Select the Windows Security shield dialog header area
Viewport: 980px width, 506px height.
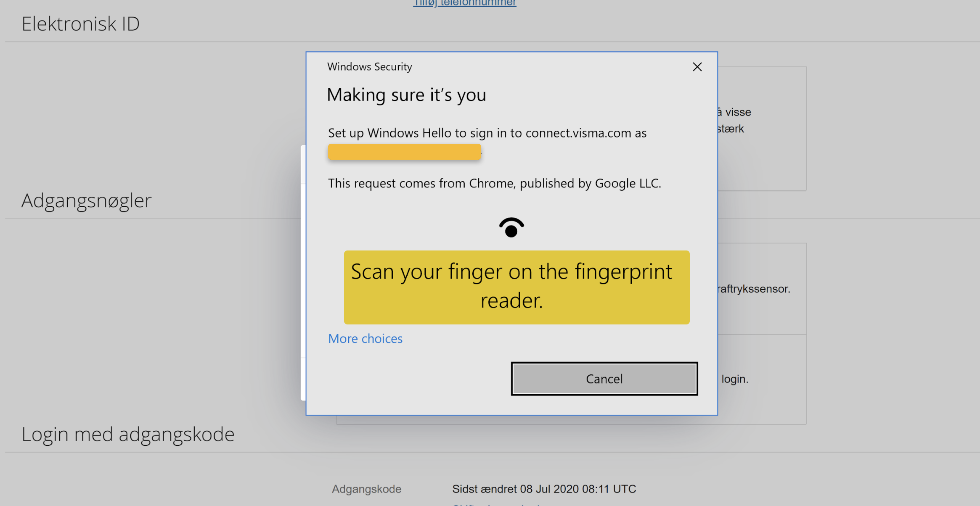point(369,66)
